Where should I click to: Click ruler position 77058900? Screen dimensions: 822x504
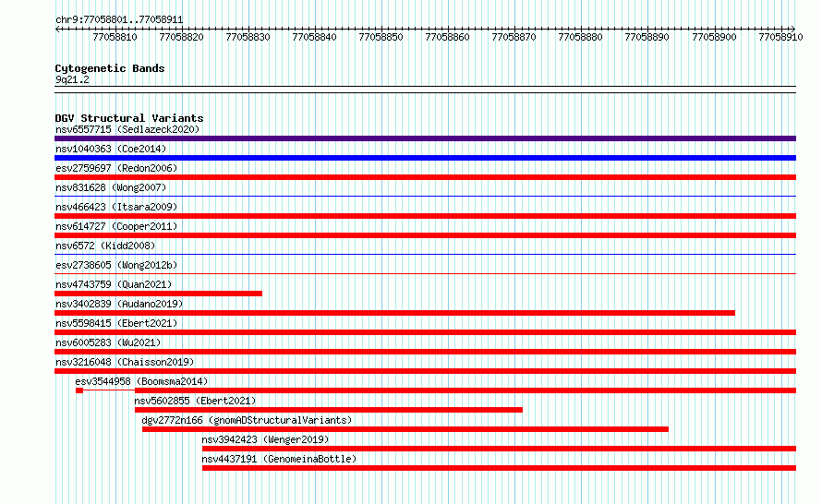pyautogui.click(x=715, y=37)
